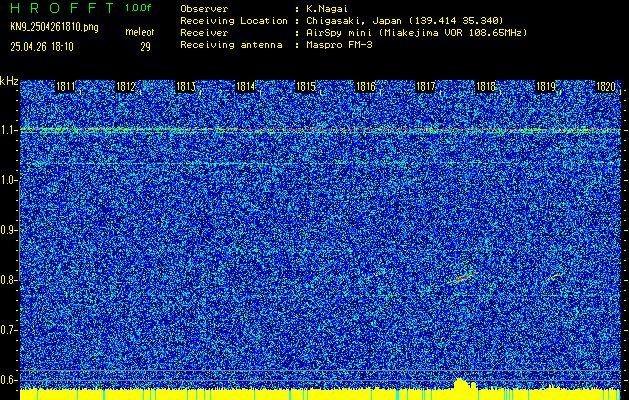Image resolution: width=629 pixels, height=400 pixels.
Task: Click the kHz axis unit label
Action: coord(9,81)
